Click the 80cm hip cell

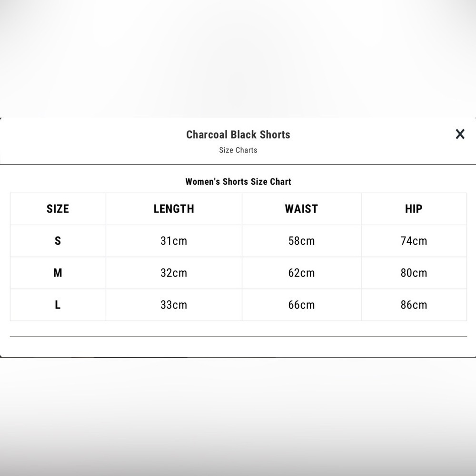[414, 273]
